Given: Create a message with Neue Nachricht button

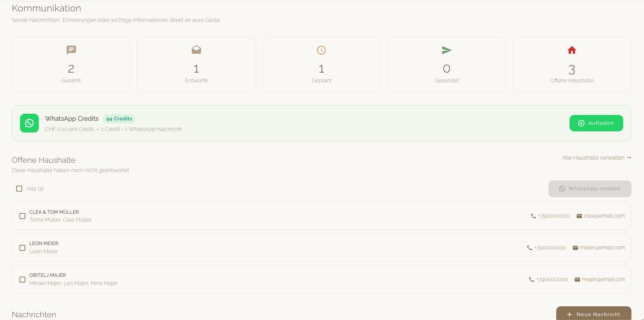Looking at the screenshot, I should (x=593, y=314).
